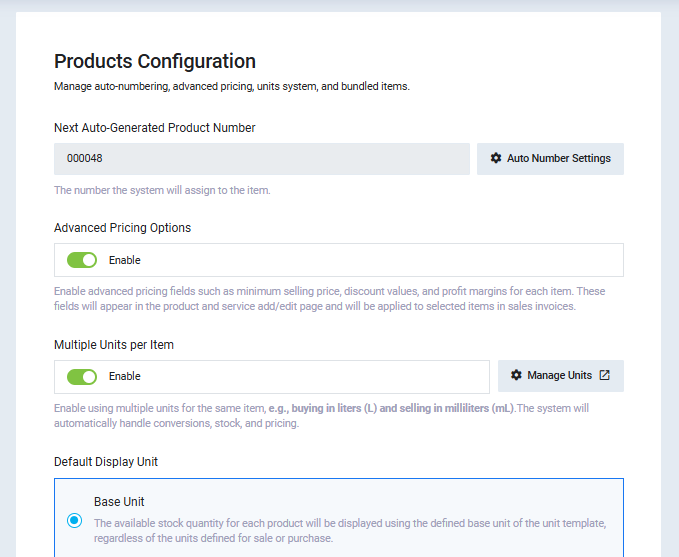This screenshot has height=557, width=679.
Task: Click the liters and milliliters example help text
Action: [x=329, y=415]
